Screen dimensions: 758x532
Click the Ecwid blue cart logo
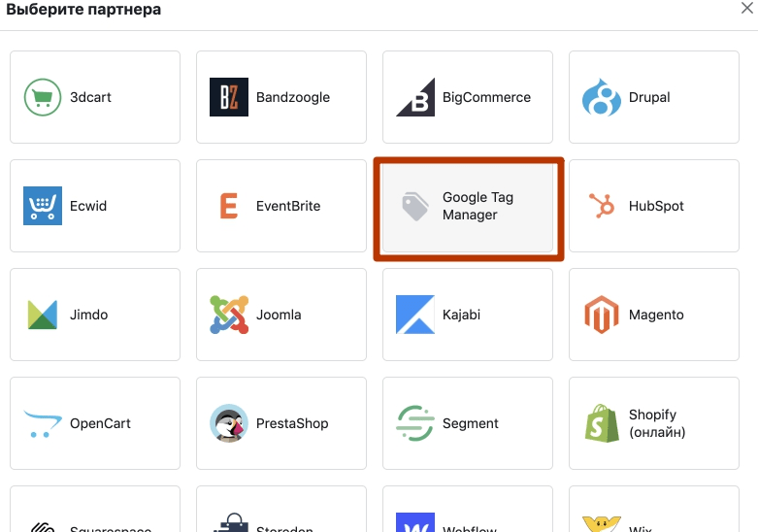click(x=43, y=206)
